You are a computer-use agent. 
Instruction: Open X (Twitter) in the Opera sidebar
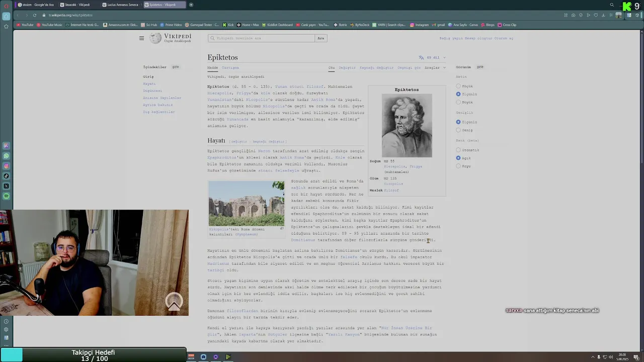[x=6, y=186]
